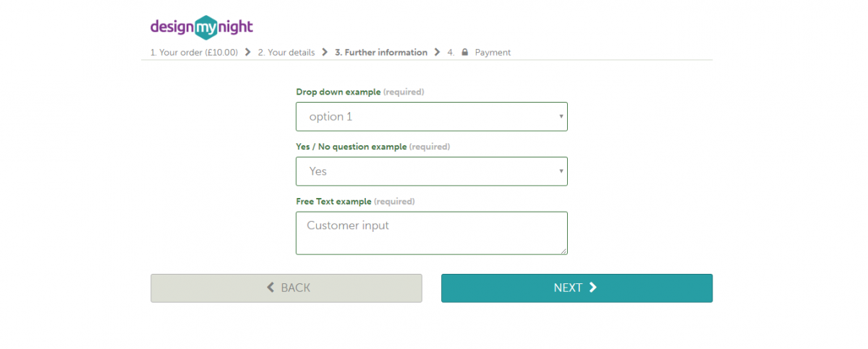Screen dimensions: 868x349
Task: Go to step 2 Your details
Action: (286, 53)
